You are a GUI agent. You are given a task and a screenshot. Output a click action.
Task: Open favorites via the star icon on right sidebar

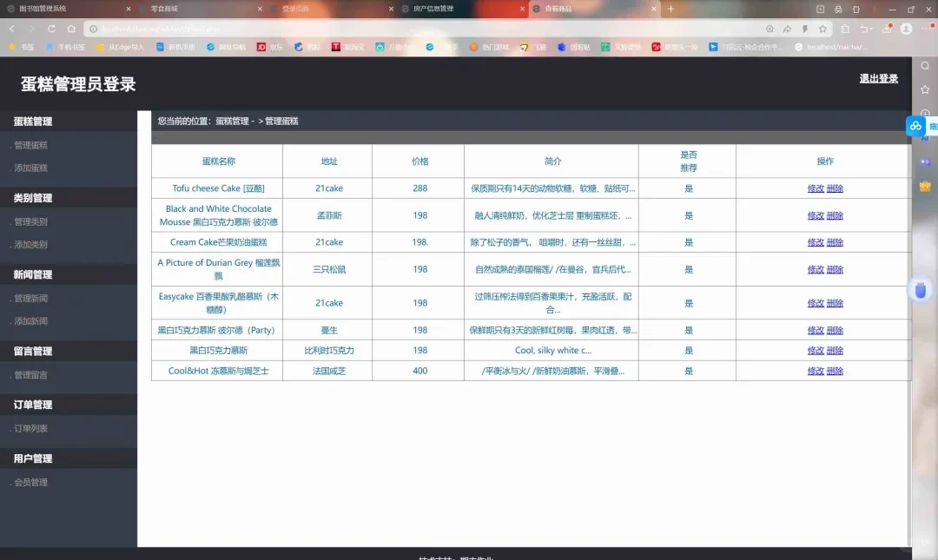click(x=924, y=89)
